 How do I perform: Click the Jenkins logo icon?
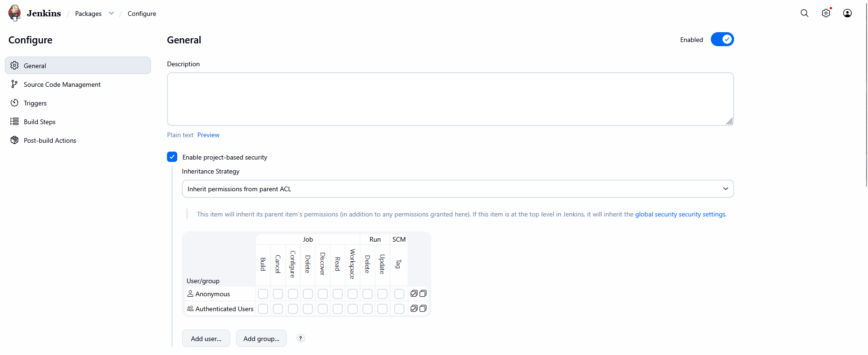14,13
